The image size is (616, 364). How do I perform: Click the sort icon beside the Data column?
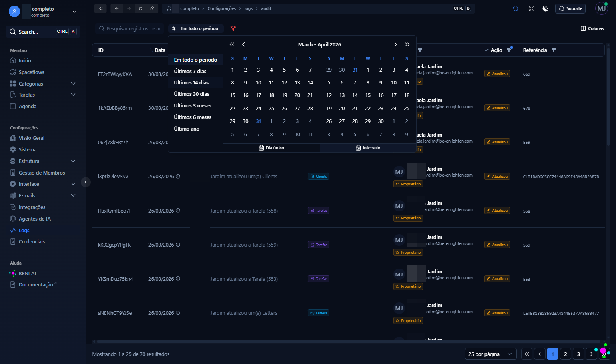[x=151, y=50]
